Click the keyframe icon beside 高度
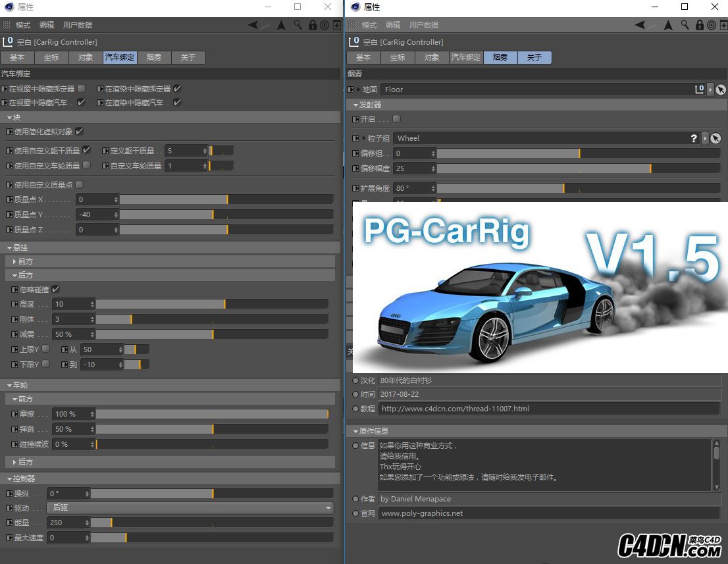The image size is (728, 564). (15, 304)
